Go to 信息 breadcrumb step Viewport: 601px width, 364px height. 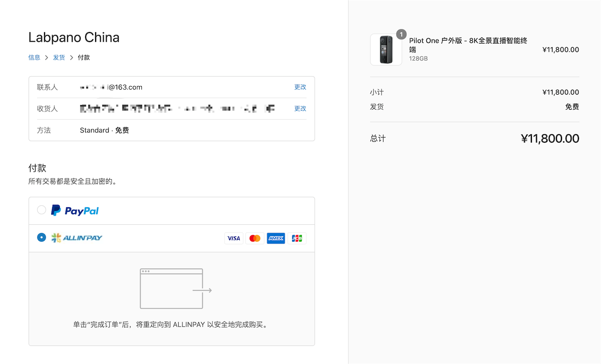point(34,58)
